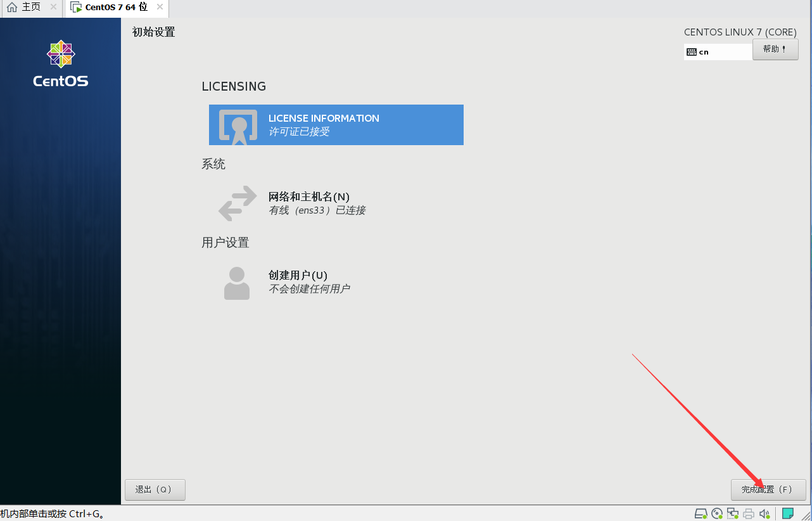Image resolution: width=812 pixels, height=521 pixels.
Task: Click the Quit (Q) button
Action: 155,490
